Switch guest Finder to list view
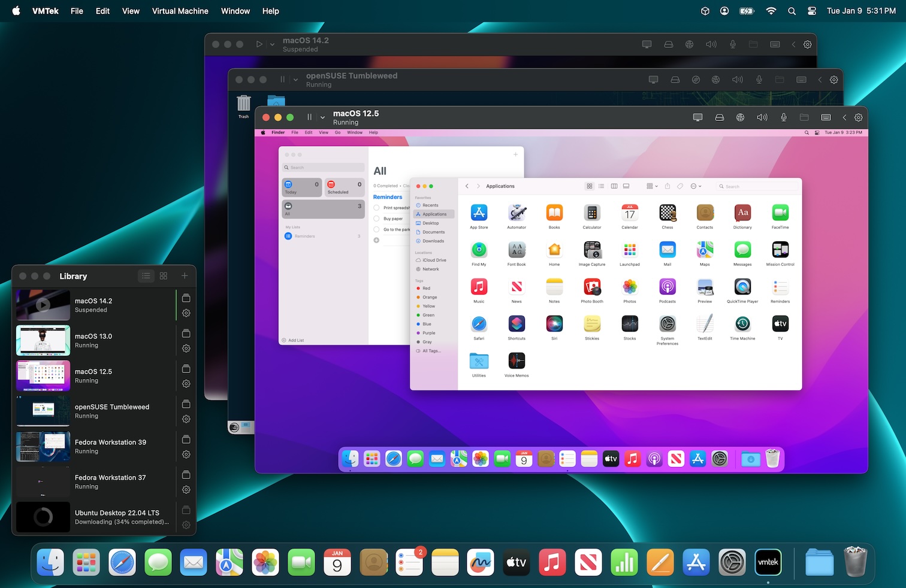This screenshot has width=906, height=588. coord(602,186)
